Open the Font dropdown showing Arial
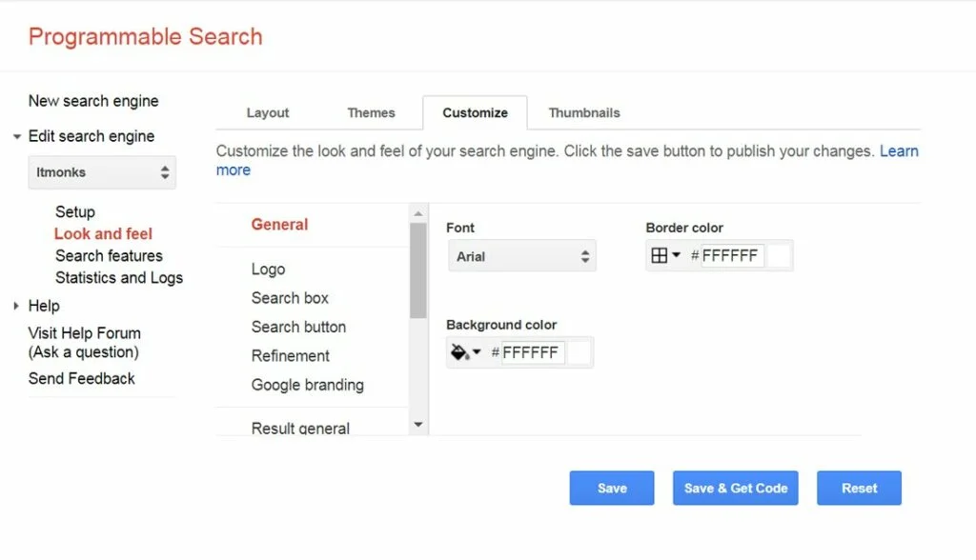This screenshot has width=976, height=560. click(521, 256)
